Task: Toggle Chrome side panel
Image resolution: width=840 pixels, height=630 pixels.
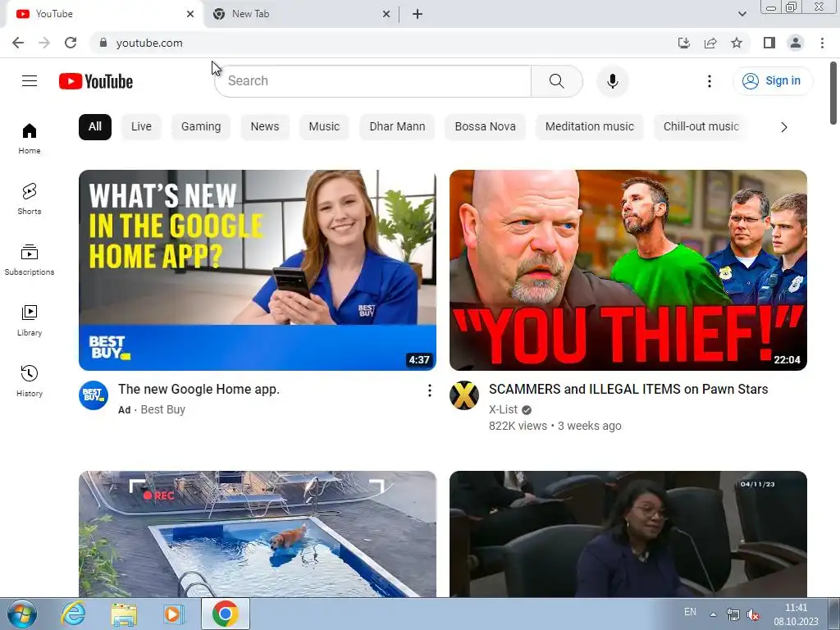Action: point(769,43)
